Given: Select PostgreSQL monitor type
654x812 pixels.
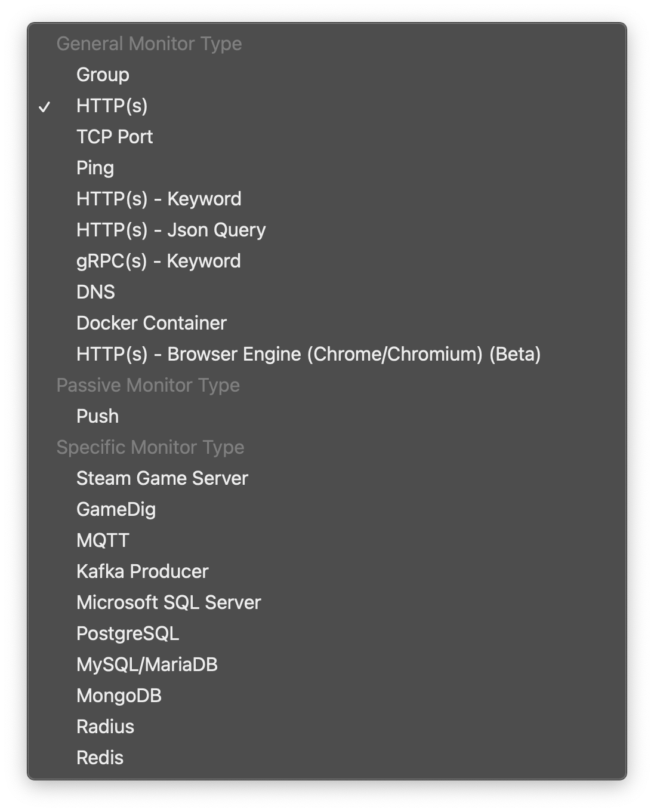Looking at the screenshot, I should click(x=128, y=633).
